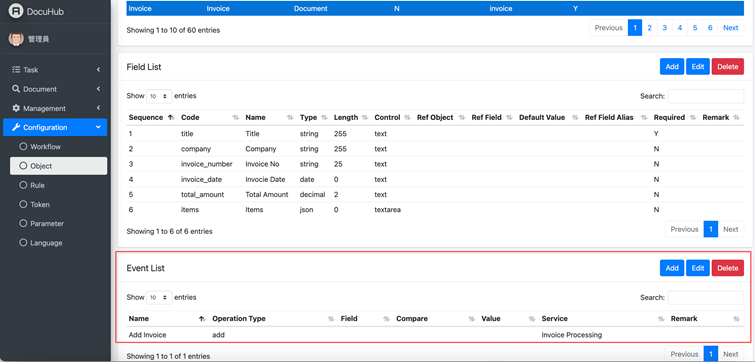Select the highlighted Invoice object row
Viewport: 755px width, 362px height.
pos(435,9)
